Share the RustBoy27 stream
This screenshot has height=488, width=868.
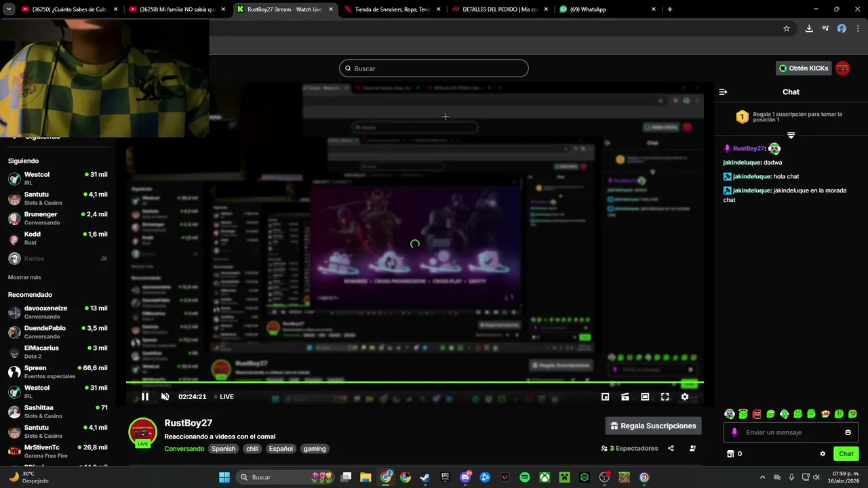click(x=671, y=448)
